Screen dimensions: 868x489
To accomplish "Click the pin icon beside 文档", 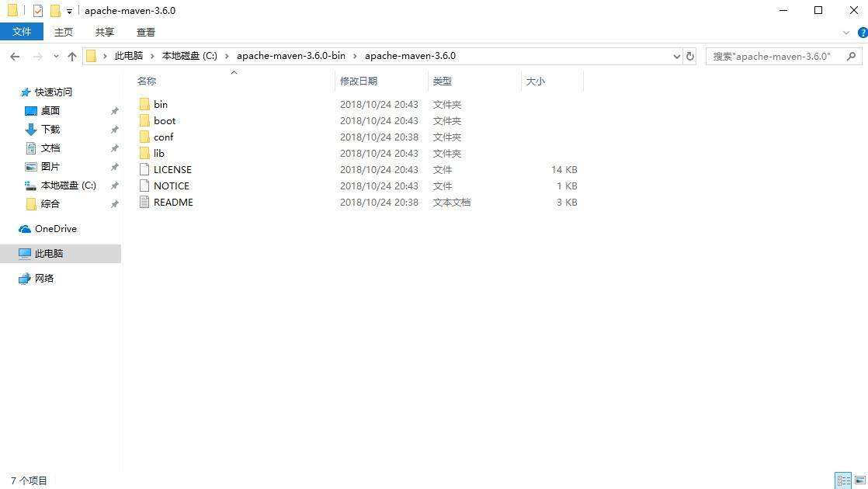I will point(115,148).
